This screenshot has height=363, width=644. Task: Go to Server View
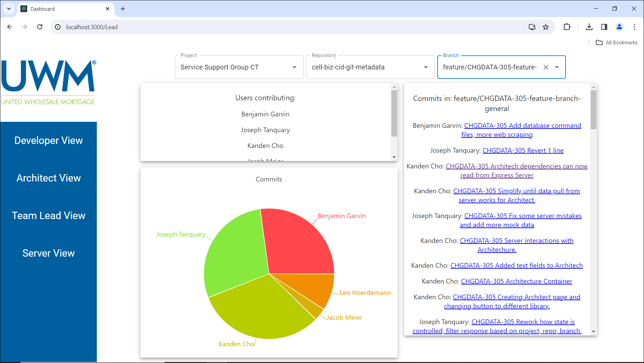[x=49, y=253]
